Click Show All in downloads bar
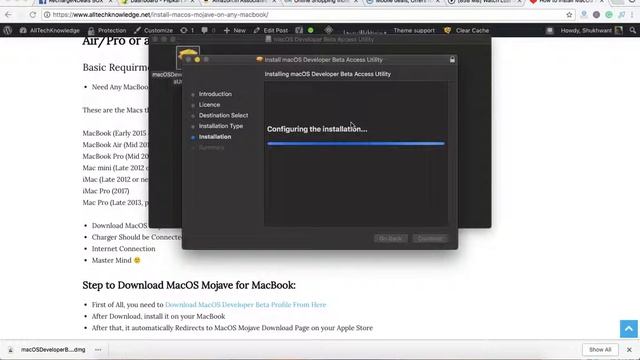This screenshot has width=640, height=360. 600,350
